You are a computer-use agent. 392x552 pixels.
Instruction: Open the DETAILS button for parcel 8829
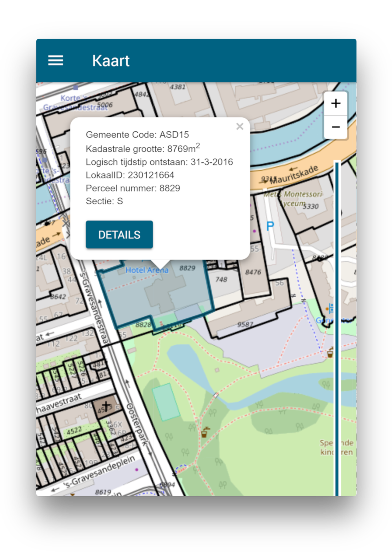click(119, 235)
